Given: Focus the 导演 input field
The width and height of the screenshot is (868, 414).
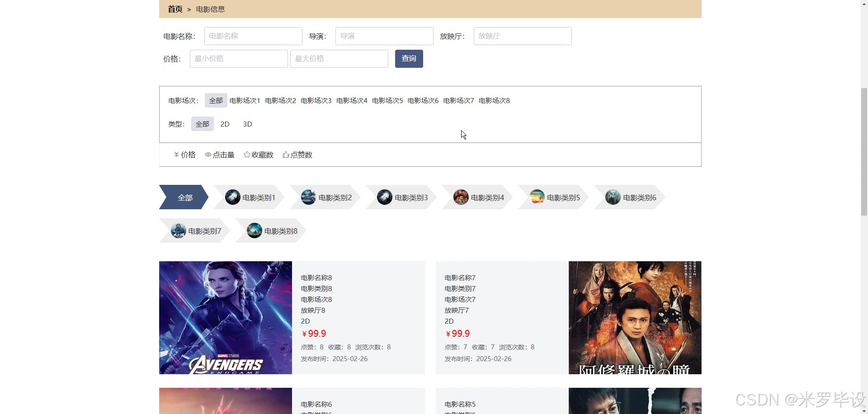Looking at the screenshot, I should pos(384,36).
